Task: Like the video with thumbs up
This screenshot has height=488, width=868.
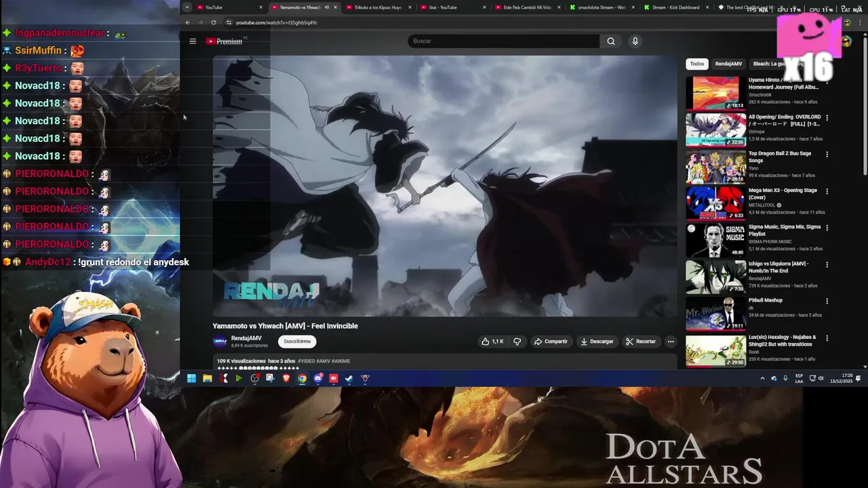Action: click(492, 342)
